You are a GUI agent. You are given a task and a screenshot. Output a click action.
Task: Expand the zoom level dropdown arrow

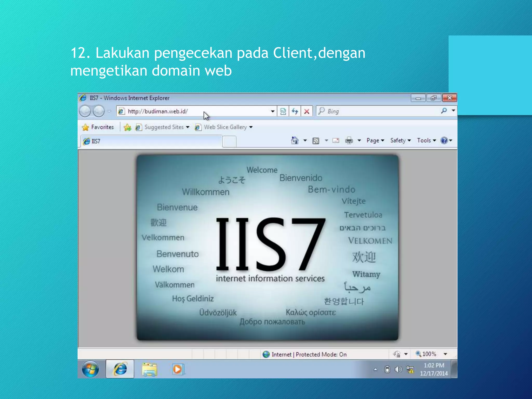445,354
